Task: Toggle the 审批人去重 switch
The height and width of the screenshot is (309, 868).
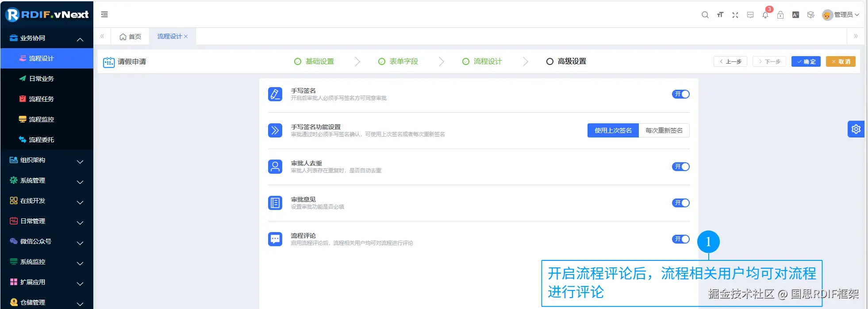Action: point(680,167)
